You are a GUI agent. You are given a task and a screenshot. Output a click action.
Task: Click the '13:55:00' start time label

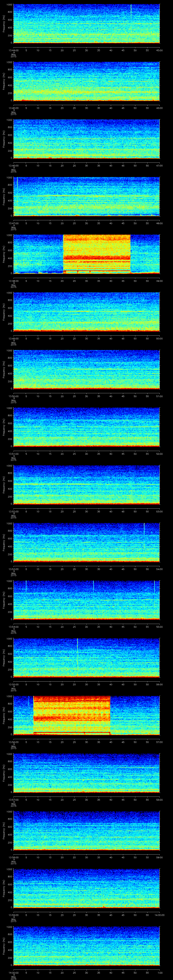coord(13,684)
